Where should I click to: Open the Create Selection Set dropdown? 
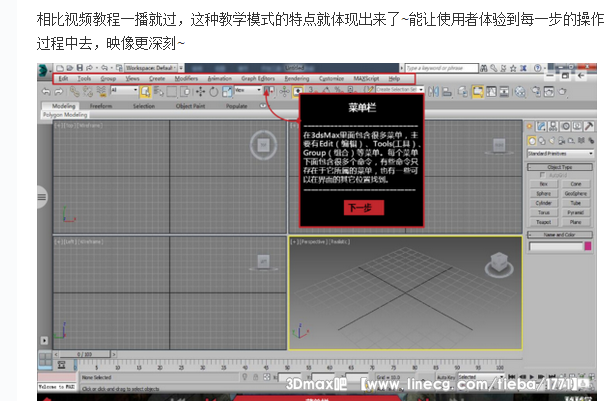400,90
